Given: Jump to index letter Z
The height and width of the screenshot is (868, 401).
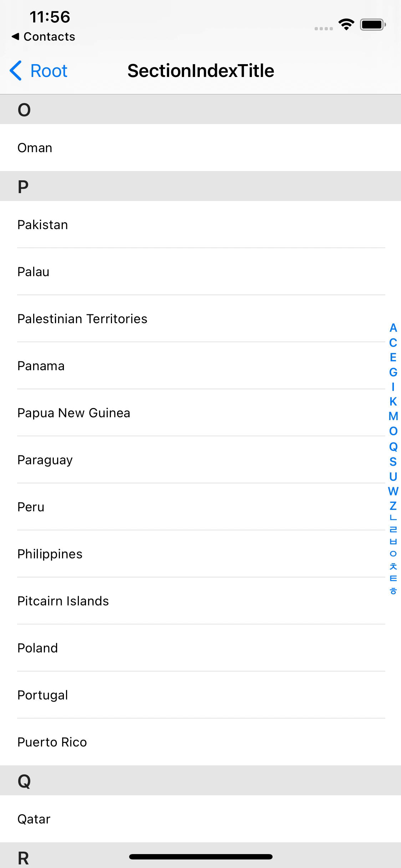Looking at the screenshot, I should point(393,506).
